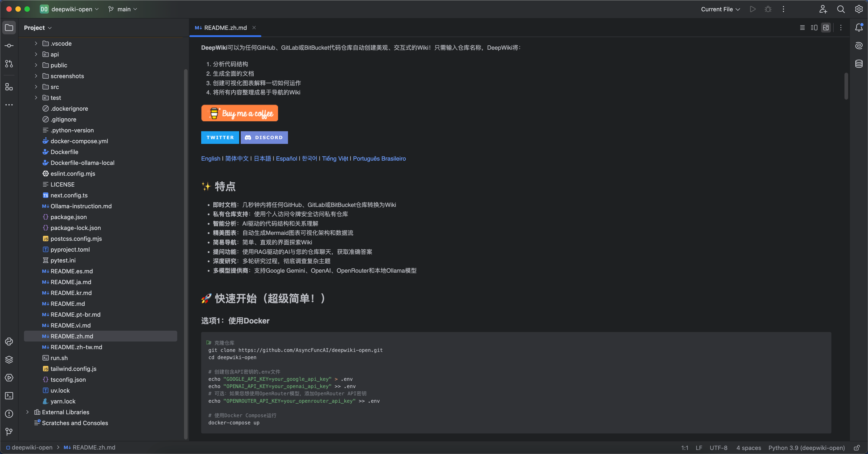Expand External Libraries node

(x=27, y=412)
